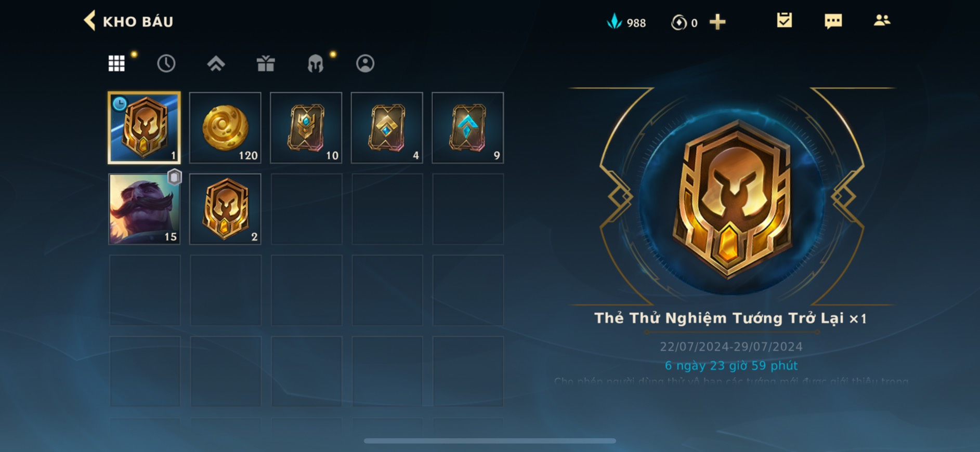Screen dimensions: 980x452
Task: Go back from Kho Báu screen
Action: [x=90, y=21]
